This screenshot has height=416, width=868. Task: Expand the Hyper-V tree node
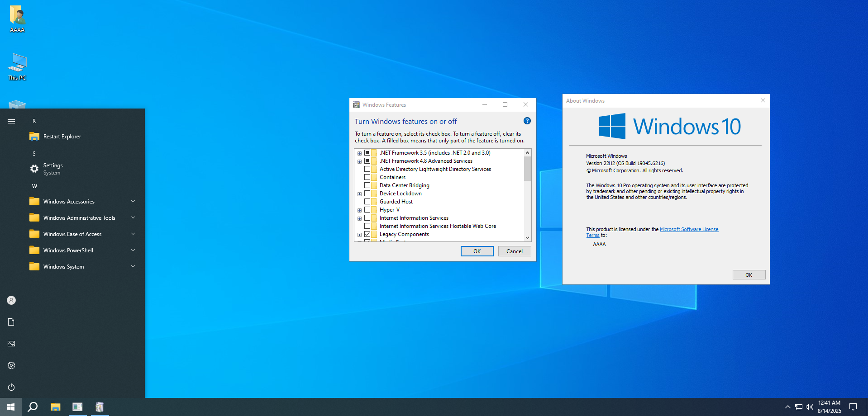click(360, 210)
